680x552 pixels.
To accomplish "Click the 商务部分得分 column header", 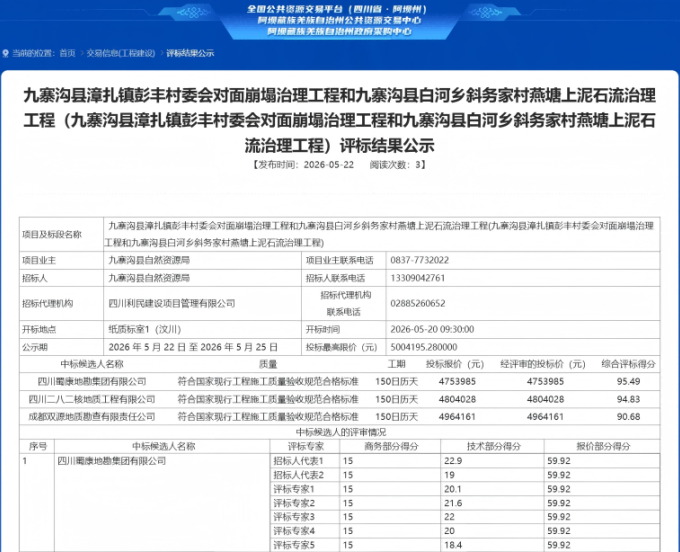I will click(391, 447).
